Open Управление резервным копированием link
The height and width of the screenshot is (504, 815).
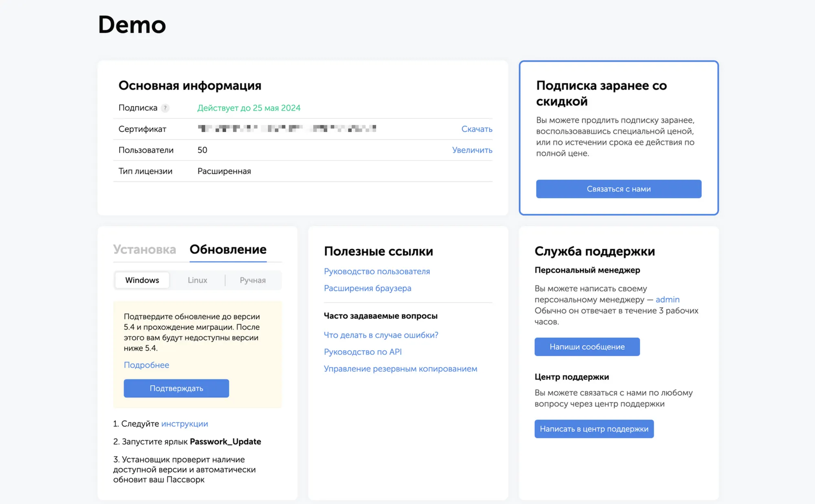coord(400,369)
